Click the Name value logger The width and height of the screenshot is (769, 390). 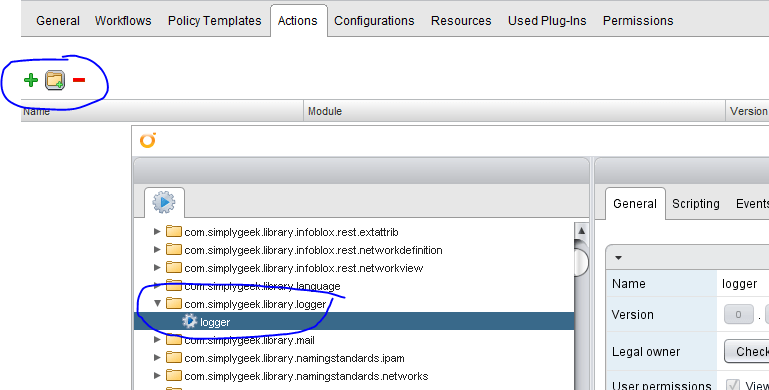point(740,284)
